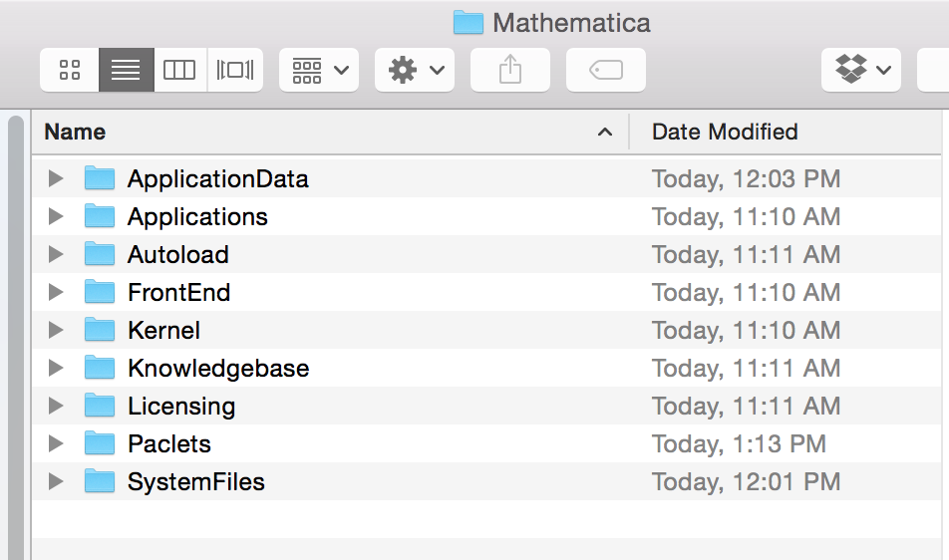Select the Kernel folder icon
This screenshot has width=949, height=560.
click(x=100, y=330)
